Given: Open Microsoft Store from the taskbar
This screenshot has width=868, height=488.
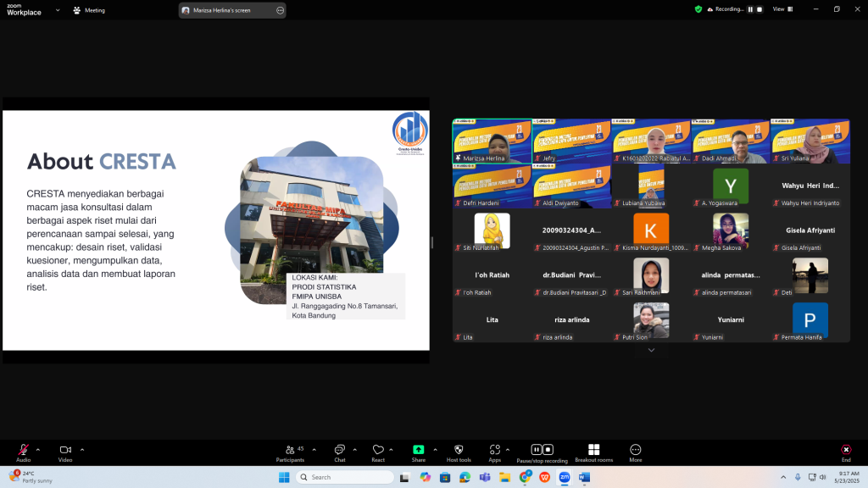Looking at the screenshot, I should point(445,477).
